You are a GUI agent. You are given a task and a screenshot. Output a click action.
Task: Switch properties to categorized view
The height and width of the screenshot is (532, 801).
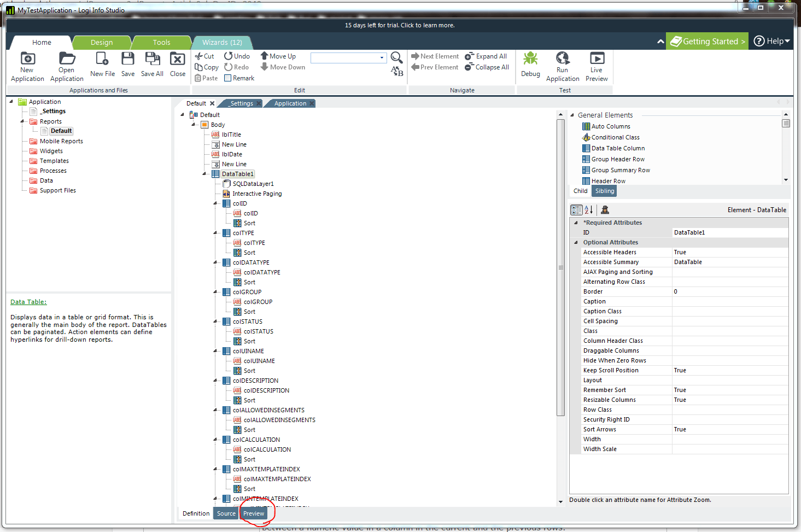coord(576,210)
